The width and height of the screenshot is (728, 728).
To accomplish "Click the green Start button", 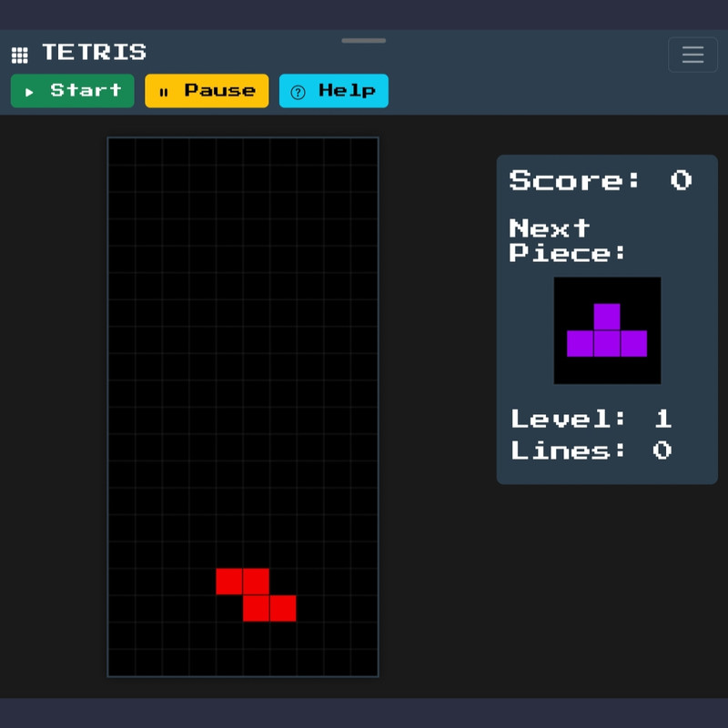I will click(x=73, y=90).
